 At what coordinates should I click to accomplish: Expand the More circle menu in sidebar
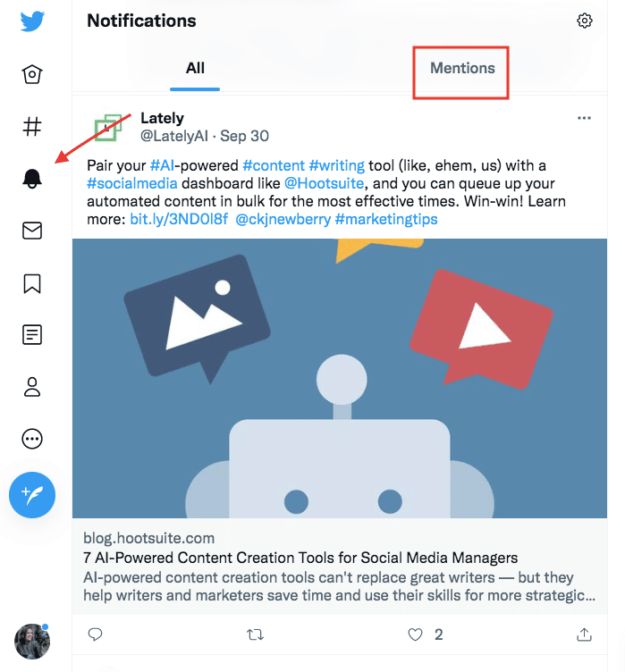point(32,439)
